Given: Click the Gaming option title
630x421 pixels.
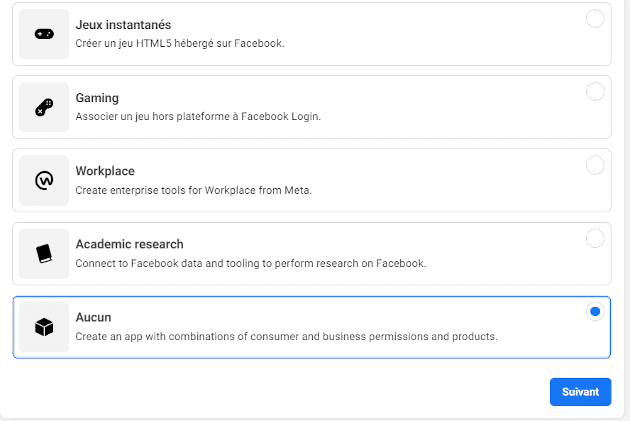Looking at the screenshot, I should [x=97, y=98].
